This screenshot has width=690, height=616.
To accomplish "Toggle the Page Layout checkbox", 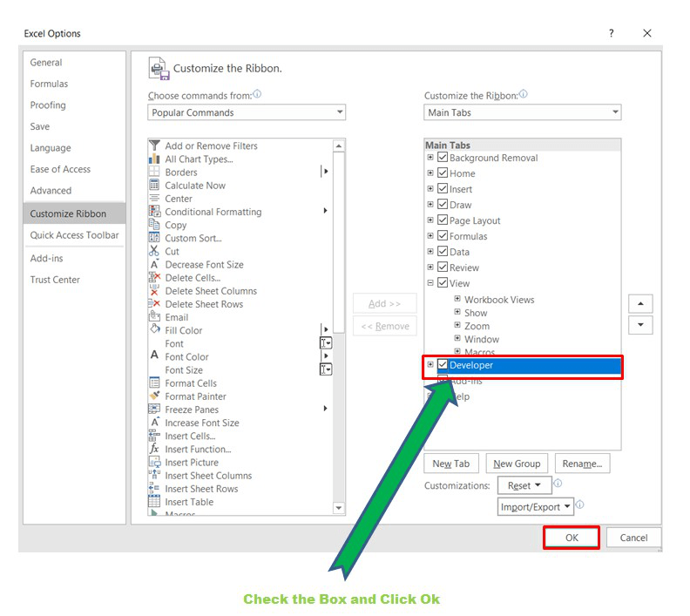I will (x=443, y=220).
